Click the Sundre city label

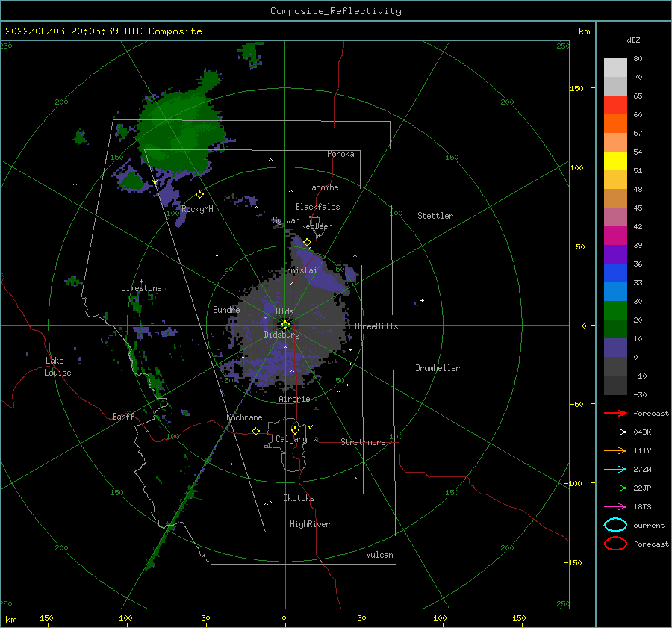226,309
